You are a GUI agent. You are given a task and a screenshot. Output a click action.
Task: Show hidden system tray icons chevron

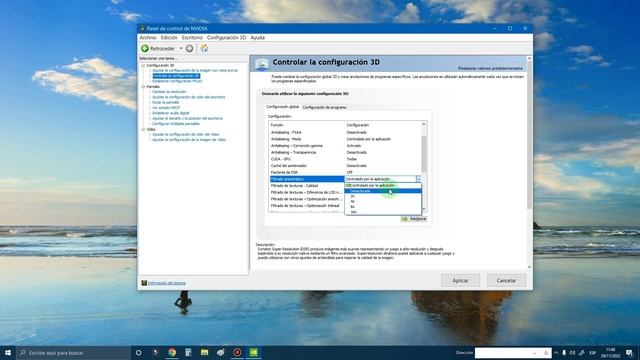click(x=556, y=353)
